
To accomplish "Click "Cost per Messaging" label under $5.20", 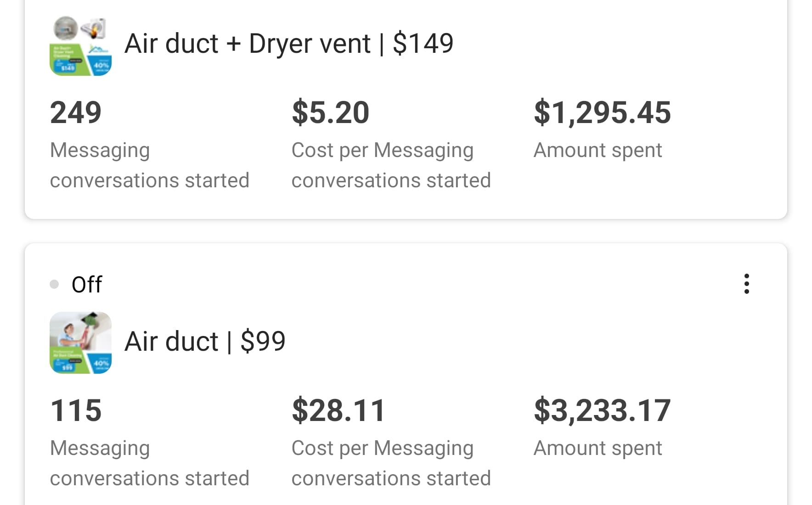I will [382, 151].
